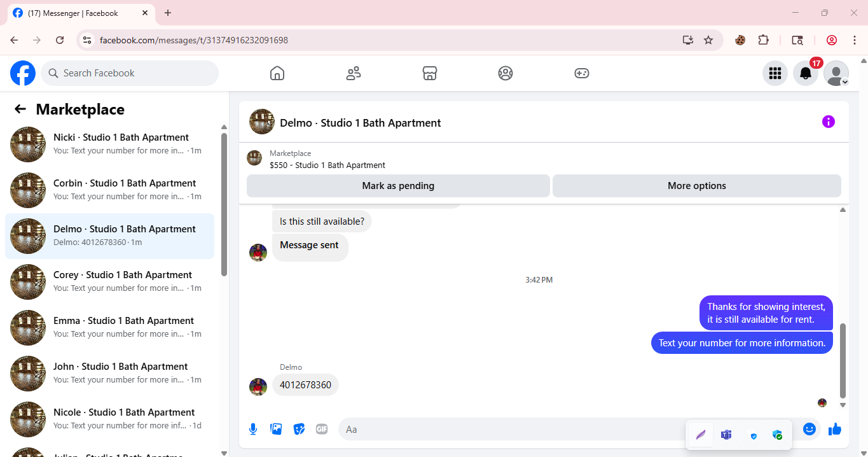Viewport: 868px width, 457px height.
Task: View site information icon in address bar
Action: (x=88, y=40)
